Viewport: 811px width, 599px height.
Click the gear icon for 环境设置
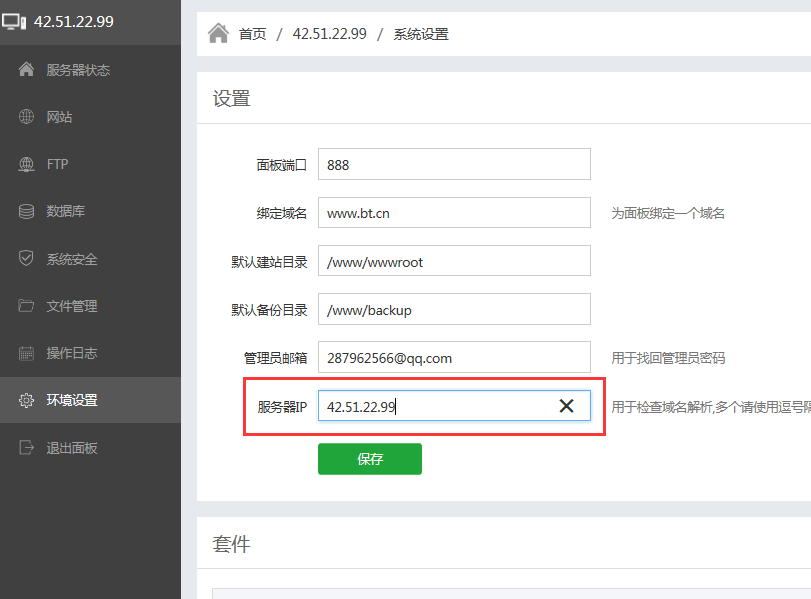tap(26, 400)
